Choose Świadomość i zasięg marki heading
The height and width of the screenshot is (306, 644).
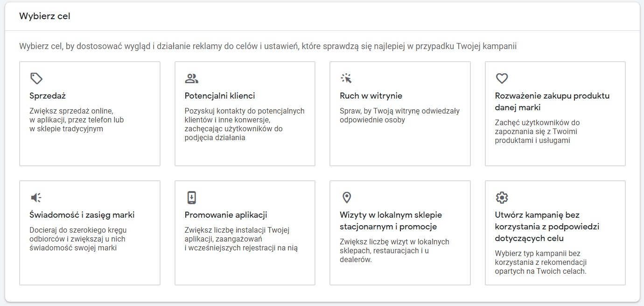pos(82,215)
